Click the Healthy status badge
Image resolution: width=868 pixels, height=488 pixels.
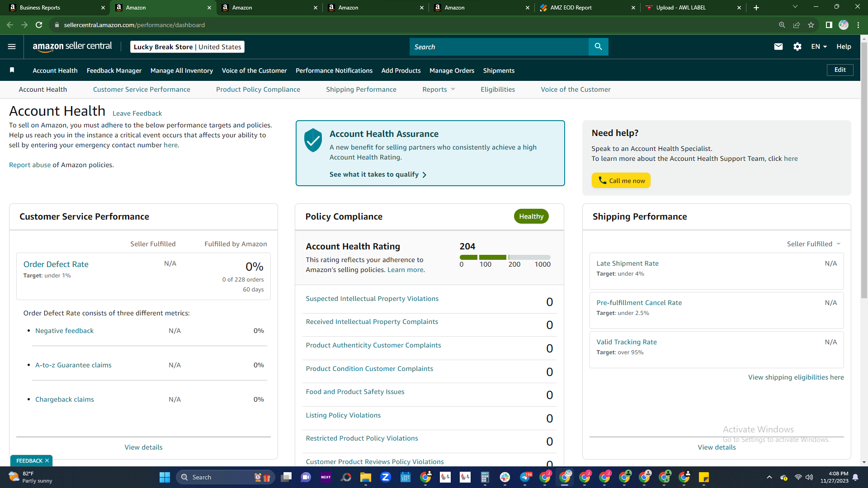[531, 216]
